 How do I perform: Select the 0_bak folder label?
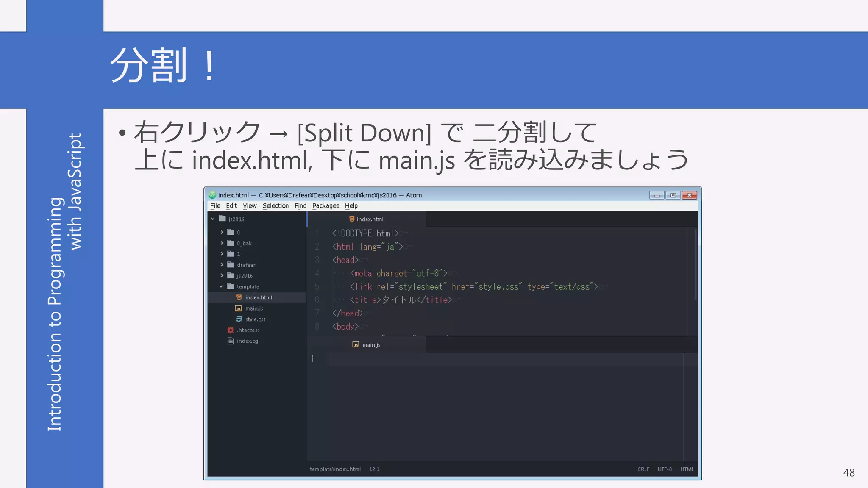244,243
